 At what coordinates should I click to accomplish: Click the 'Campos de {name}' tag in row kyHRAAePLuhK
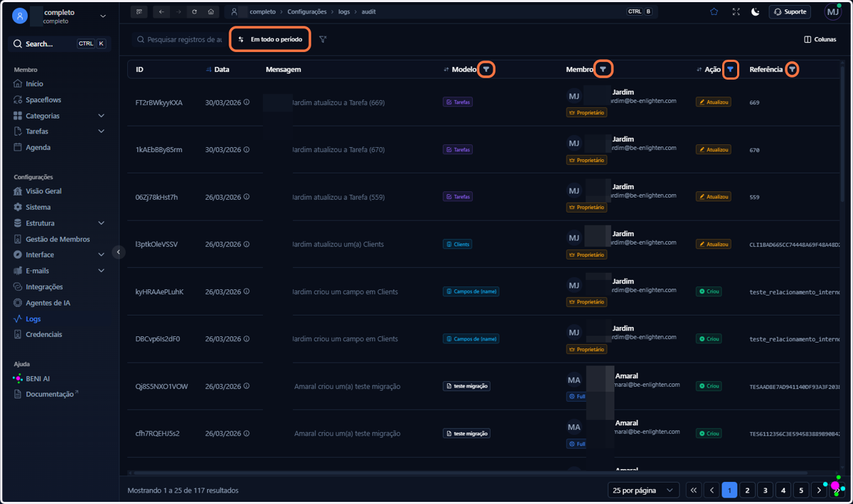pyautogui.click(x=471, y=291)
